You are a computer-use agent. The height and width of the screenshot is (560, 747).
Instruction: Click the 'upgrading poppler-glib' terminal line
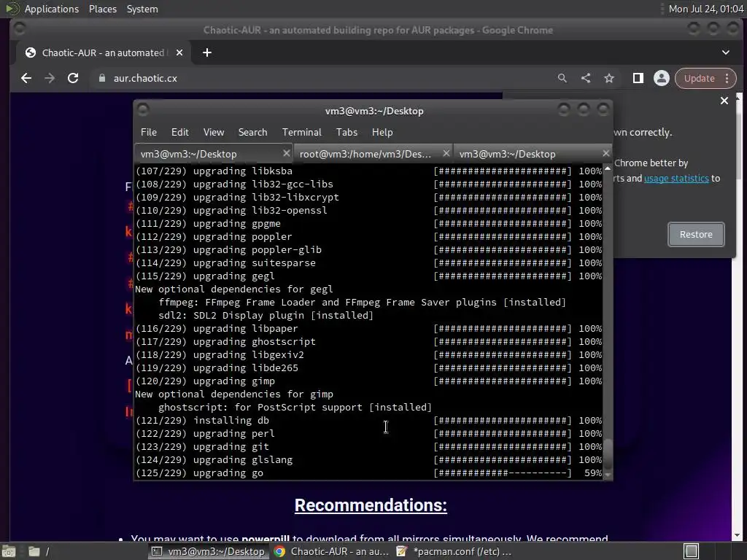[x=368, y=249]
